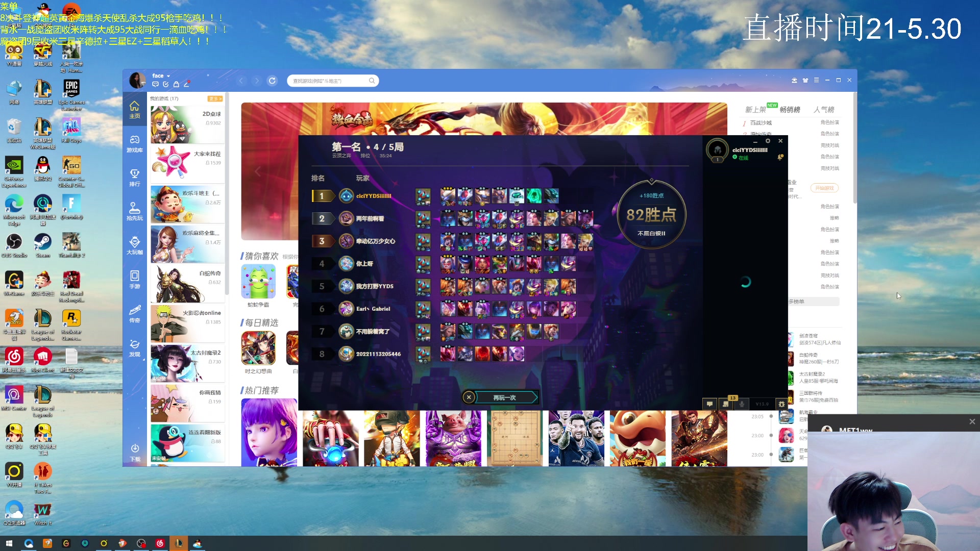
Task: Click the back arrow in WeGame header
Action: pos(241,81)
